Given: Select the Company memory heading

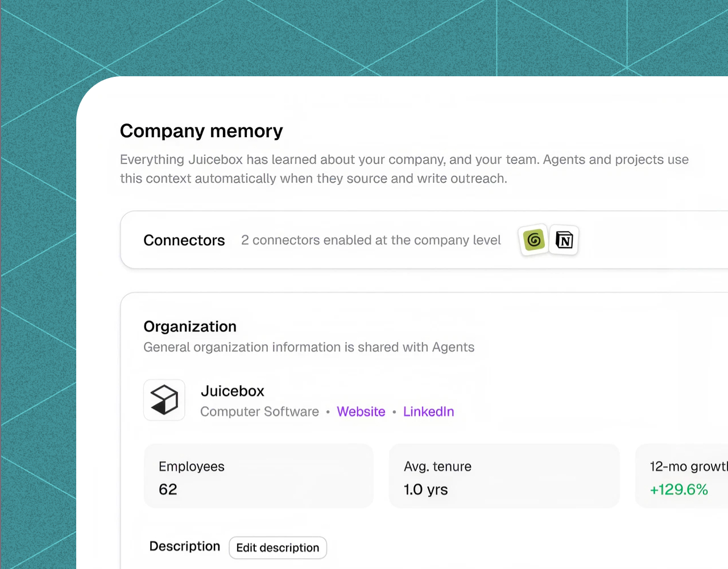Looking at the screenshot, I should 201,131.
